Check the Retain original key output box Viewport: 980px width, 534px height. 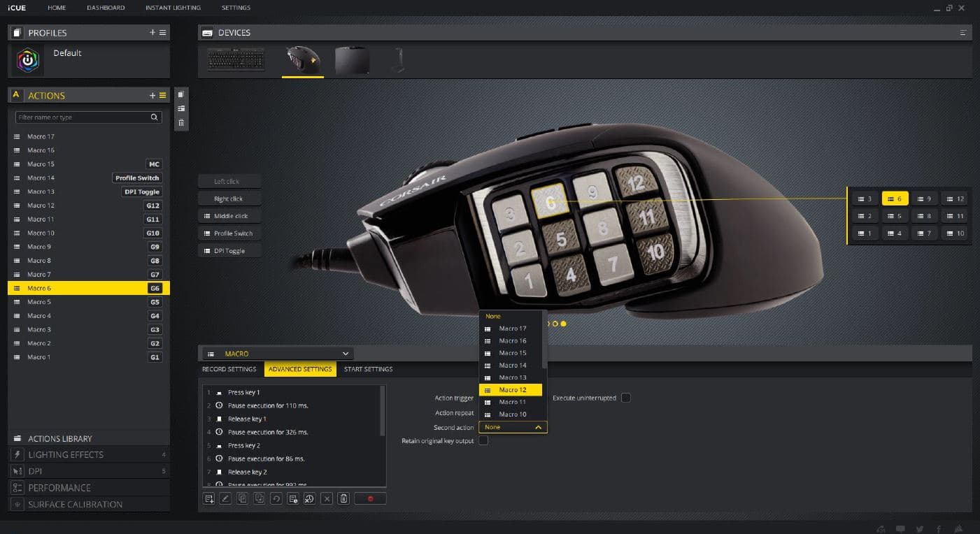point(483,441)
